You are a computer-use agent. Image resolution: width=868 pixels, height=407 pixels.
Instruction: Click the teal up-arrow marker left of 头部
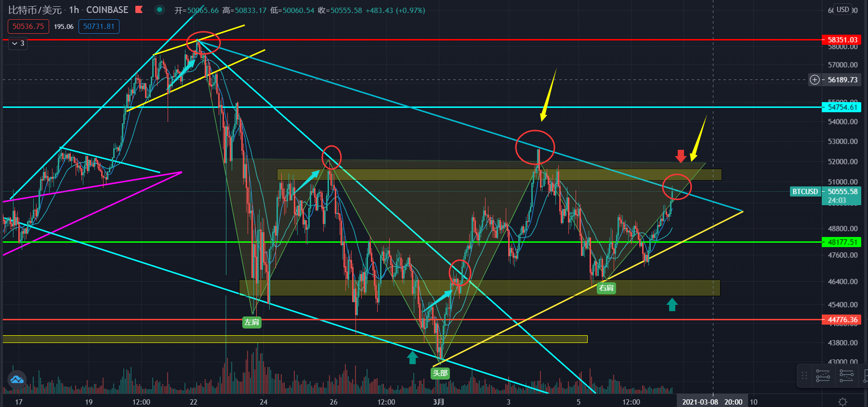click(412, 357)
